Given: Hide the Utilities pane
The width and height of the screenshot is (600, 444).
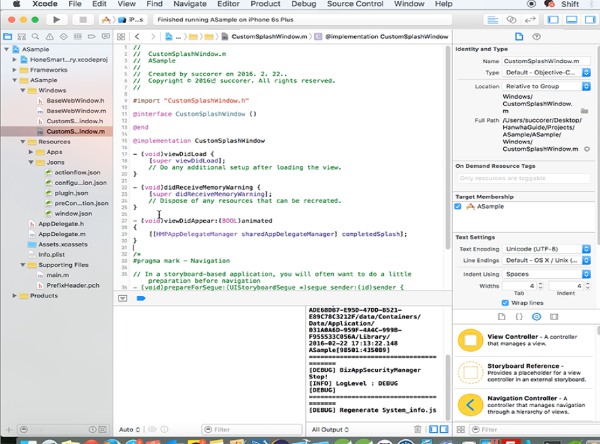Looking at the screenshot, I should pyautogui.click(x=590, y=20).
